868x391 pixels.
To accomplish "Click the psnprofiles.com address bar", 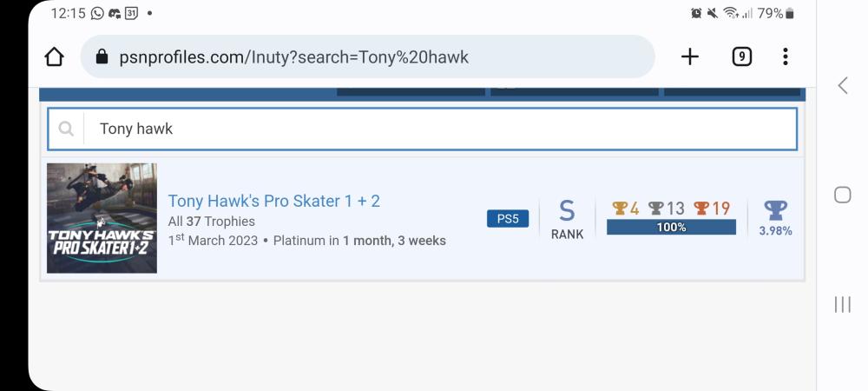I will [365, 57].
